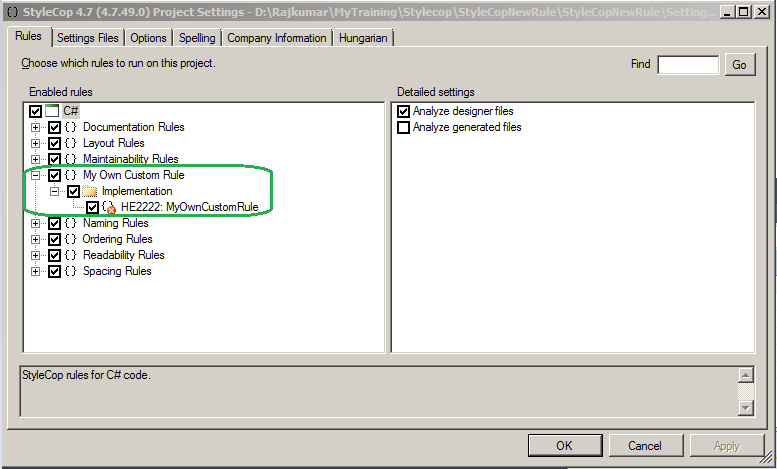Click the Ordering Rules braces icon
The image size is (777, 469).
(71, 239)
